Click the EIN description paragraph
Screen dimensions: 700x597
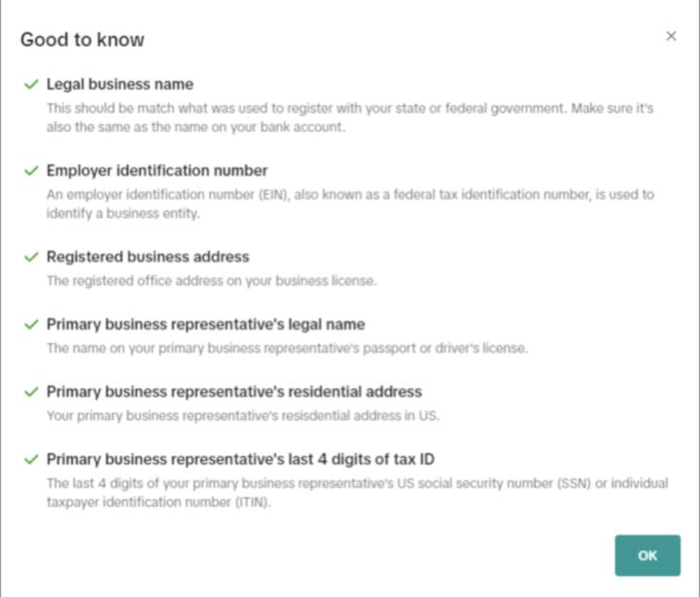click(x=350, y=204)
